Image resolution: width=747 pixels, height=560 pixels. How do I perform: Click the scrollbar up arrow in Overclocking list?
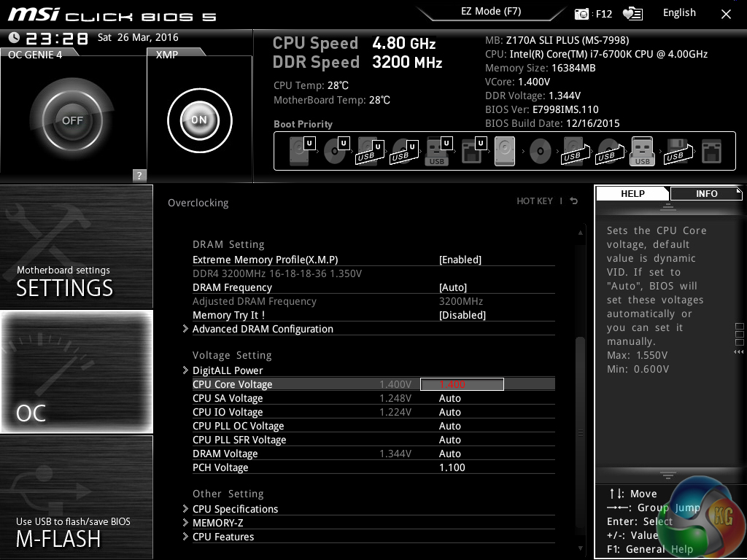(580, 233)
